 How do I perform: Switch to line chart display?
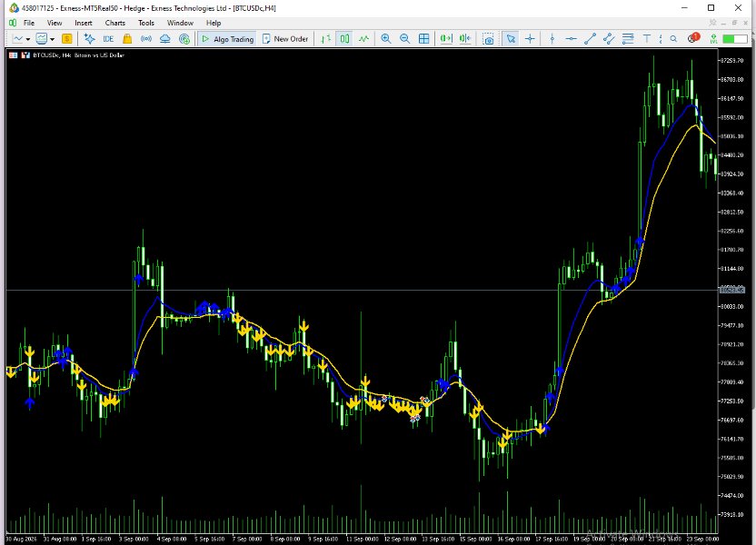364,38
